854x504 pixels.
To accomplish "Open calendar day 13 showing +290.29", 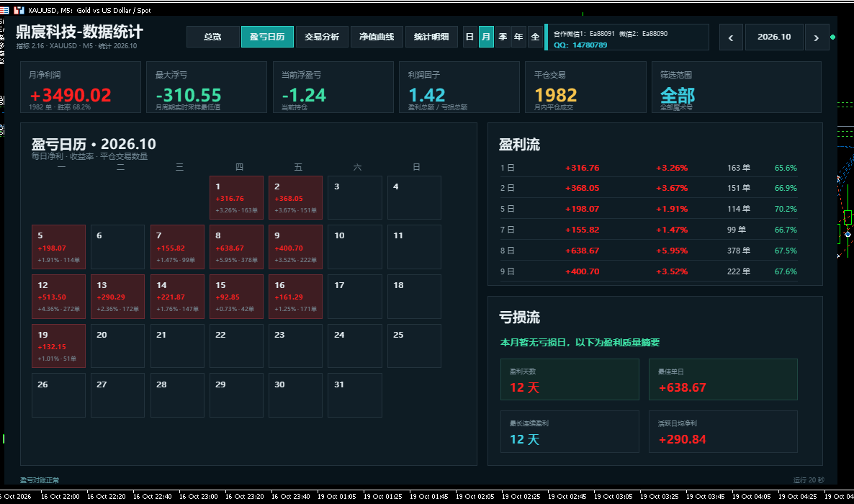I will [117, 297].
